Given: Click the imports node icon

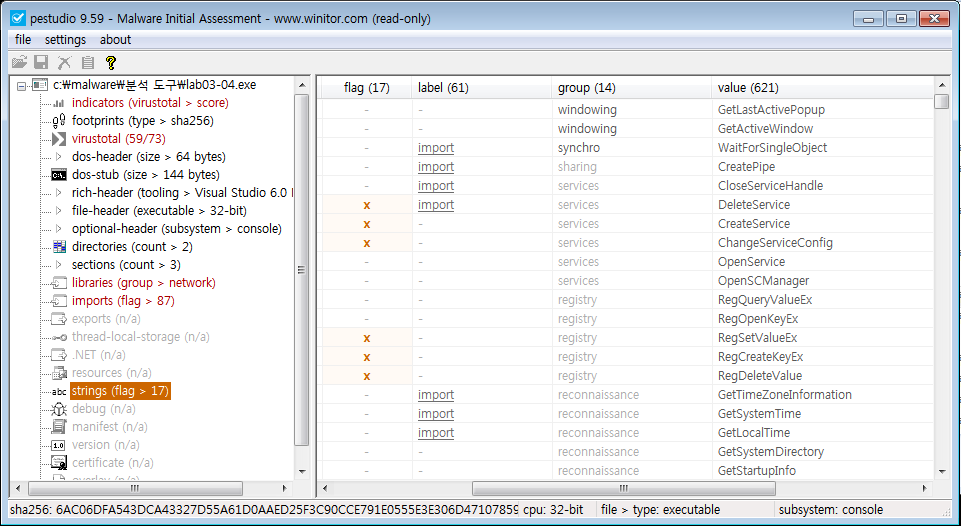Looking at the screenshot, I should [59, 301].
